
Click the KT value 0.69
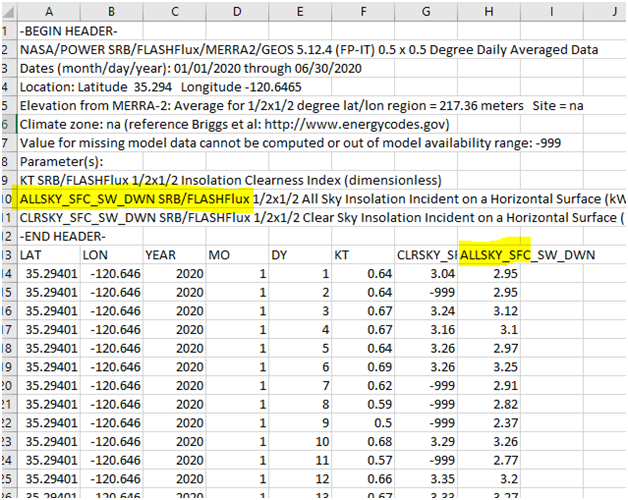click(363, 367)
